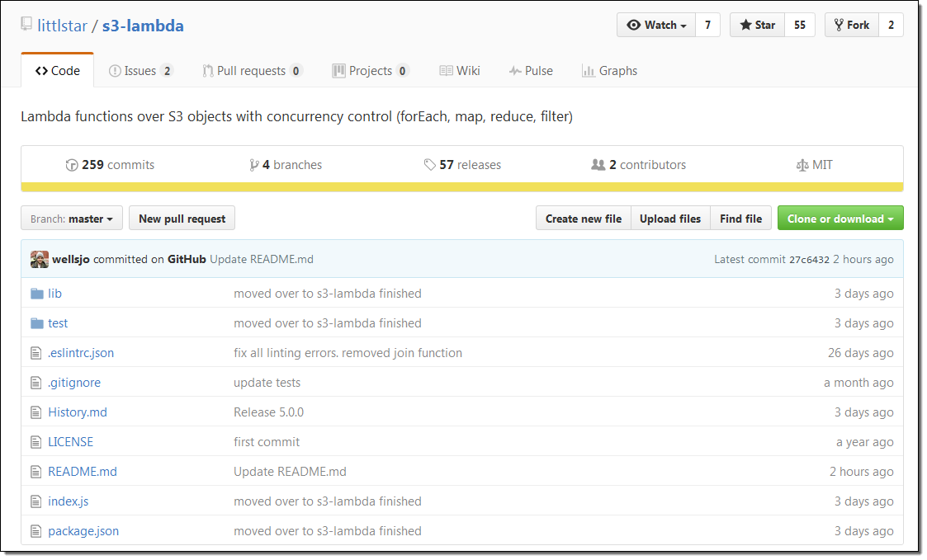
Task: Open the 2 contributors link
Action: point(638,166)
